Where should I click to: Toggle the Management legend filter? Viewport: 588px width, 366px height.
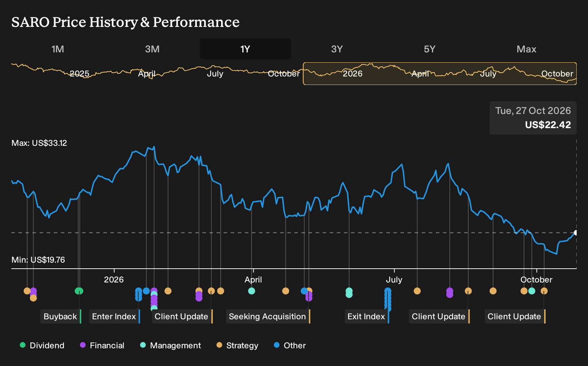pyautogui.click(x=171, y=345)
